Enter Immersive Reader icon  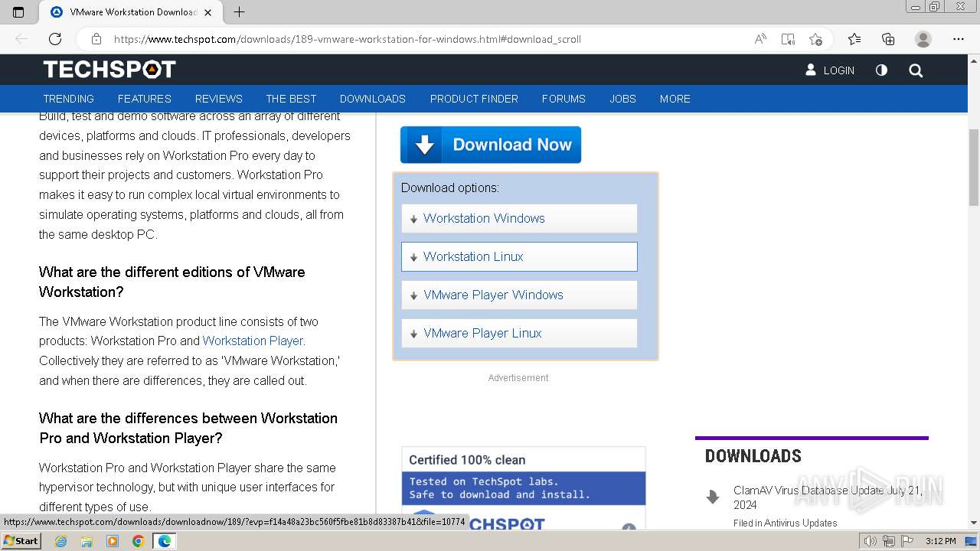click(x=788, y=39)
